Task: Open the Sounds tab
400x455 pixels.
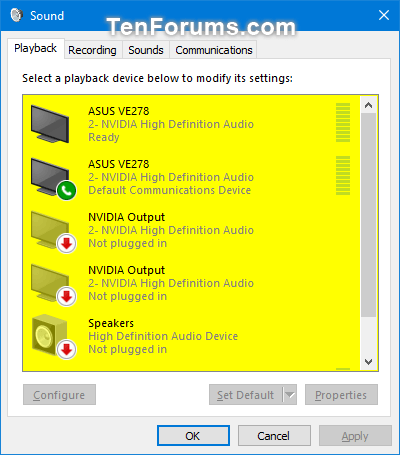Action: [x=146, y=50]
